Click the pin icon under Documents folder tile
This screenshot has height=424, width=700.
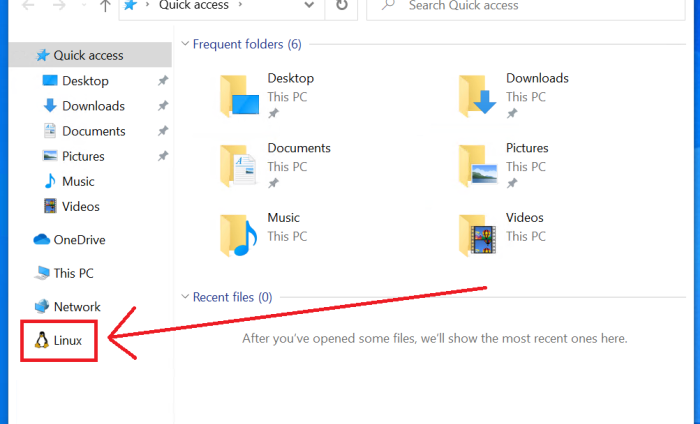coord(273,183)
